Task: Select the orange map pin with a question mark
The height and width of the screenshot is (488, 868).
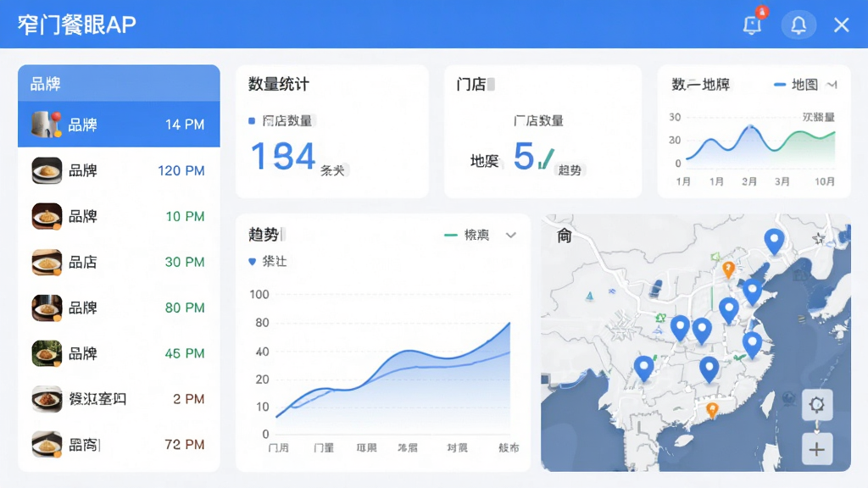Action: click(728, 270)
